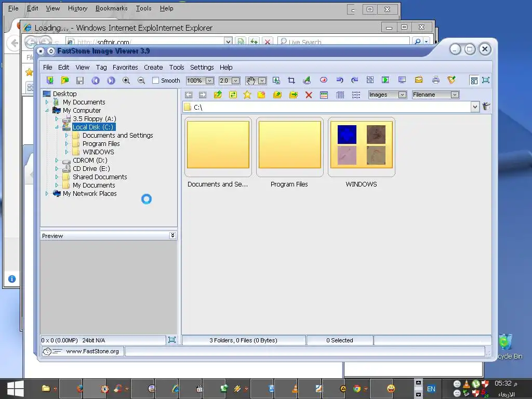This screenshot has height=399, width=532.
Task: Select the Crop tool icon
Action: pos(291,81)
